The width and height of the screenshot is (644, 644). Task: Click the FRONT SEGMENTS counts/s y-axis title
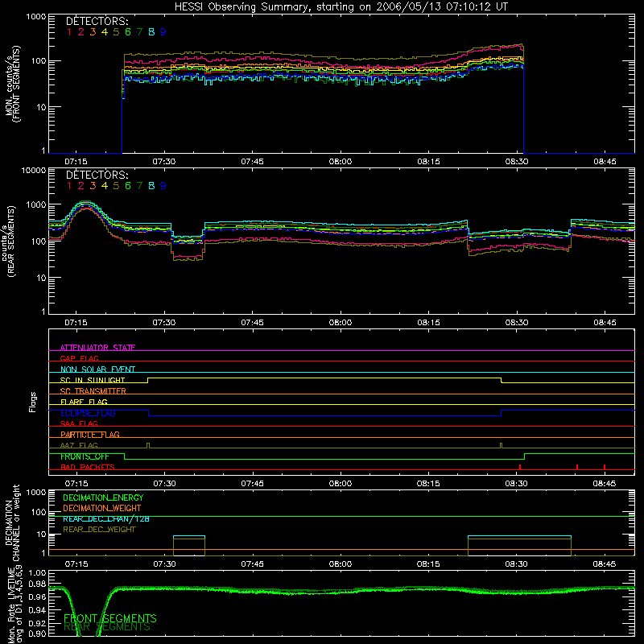[x=13, y=84]
